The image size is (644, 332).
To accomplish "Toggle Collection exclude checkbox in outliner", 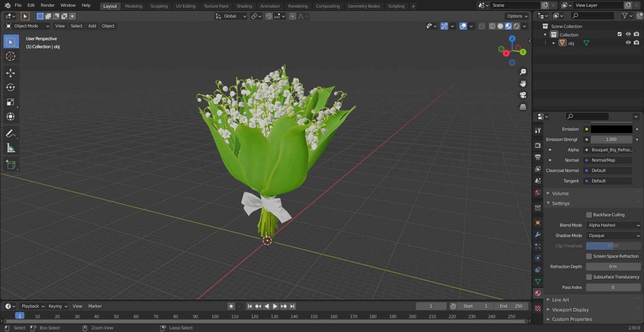I will pos(620,34).
